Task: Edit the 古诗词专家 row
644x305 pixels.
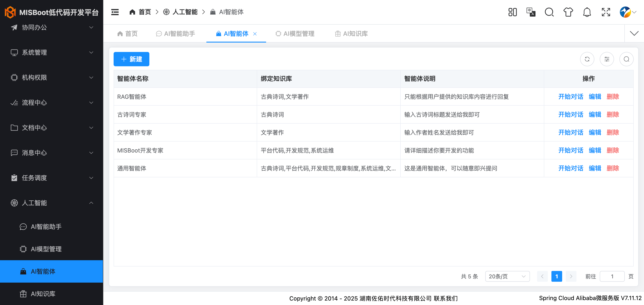Action: point(595,114)
